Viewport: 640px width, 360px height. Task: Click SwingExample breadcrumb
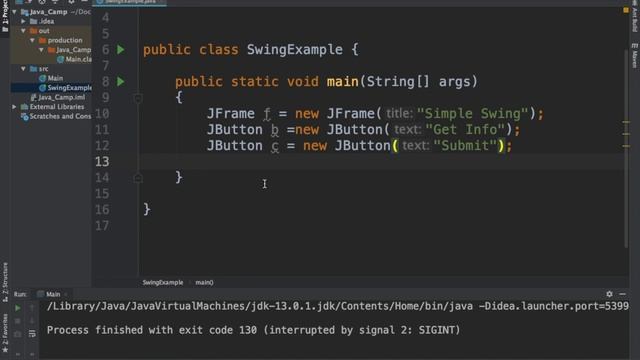[162, 282]
